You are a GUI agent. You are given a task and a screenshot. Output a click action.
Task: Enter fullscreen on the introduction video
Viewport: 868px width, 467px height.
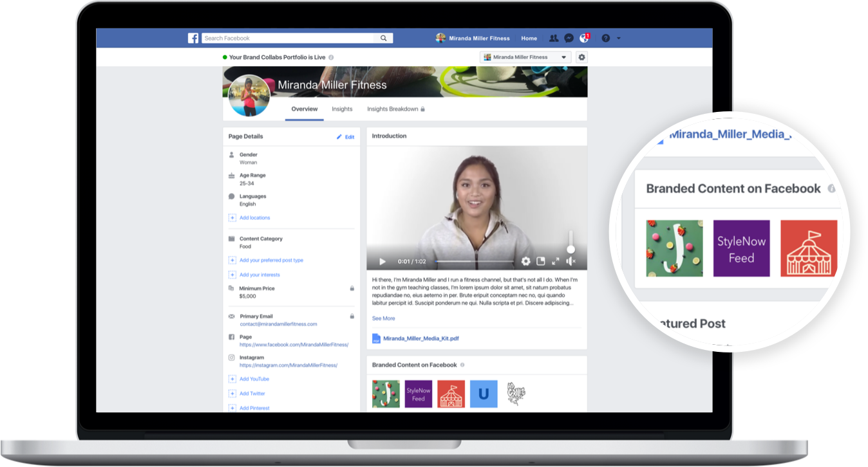coord(556,261)
